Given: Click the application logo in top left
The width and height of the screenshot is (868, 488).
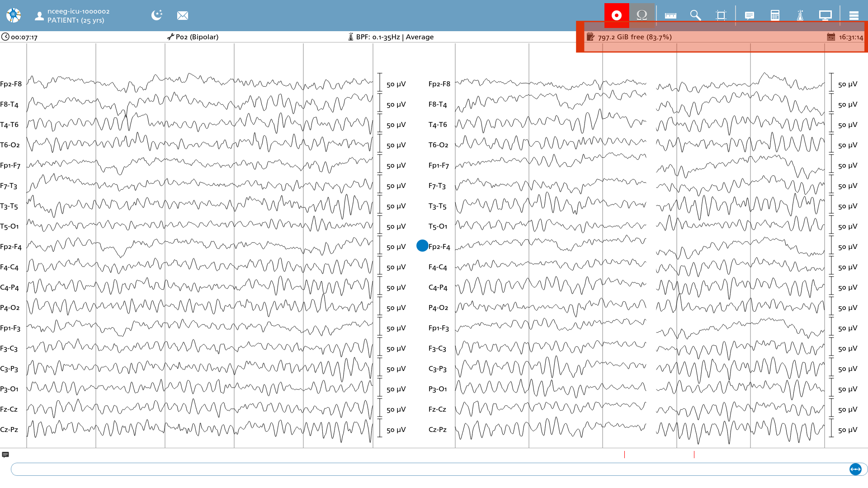Looking at the screenshot, I should [14, 15].
